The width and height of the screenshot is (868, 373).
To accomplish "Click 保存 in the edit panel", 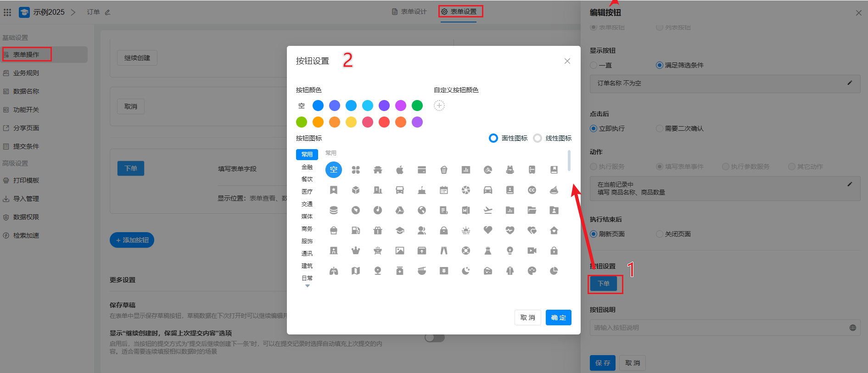I will tap(602, 363).
